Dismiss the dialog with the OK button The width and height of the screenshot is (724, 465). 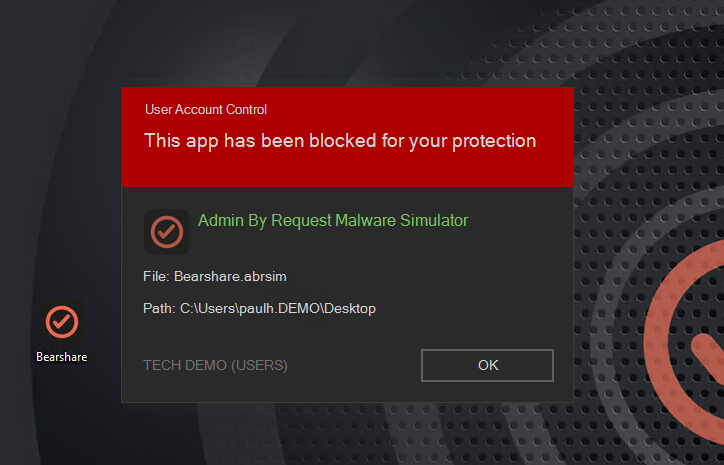pos(487,365)
